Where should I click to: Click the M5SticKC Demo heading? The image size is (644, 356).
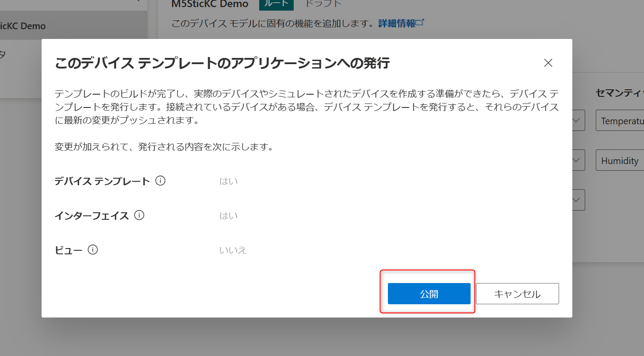point(210,4)
